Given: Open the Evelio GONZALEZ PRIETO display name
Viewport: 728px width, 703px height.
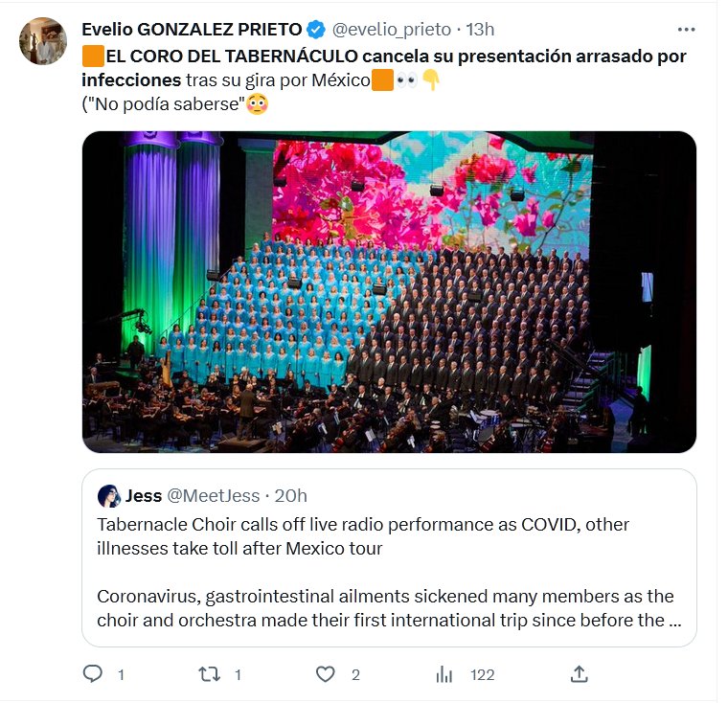Looking at the screenshot, I should point(192,30).
